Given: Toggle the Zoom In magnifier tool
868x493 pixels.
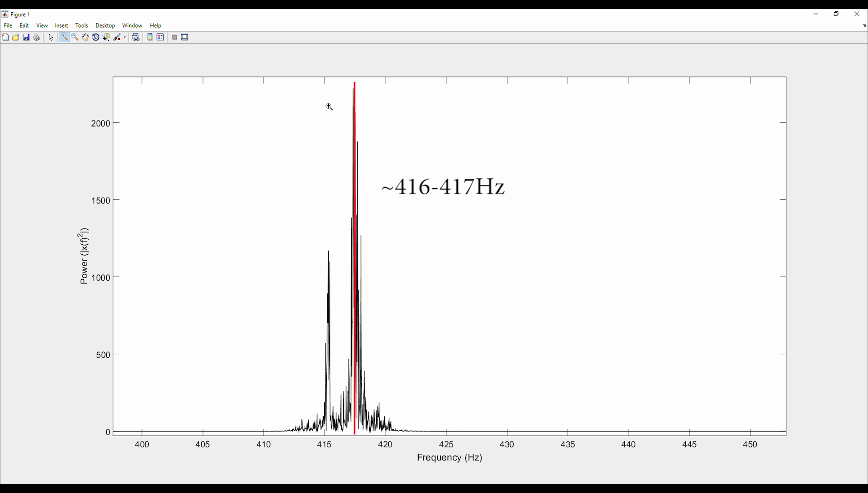Looking at the screenshot, I should pos(64,38).
